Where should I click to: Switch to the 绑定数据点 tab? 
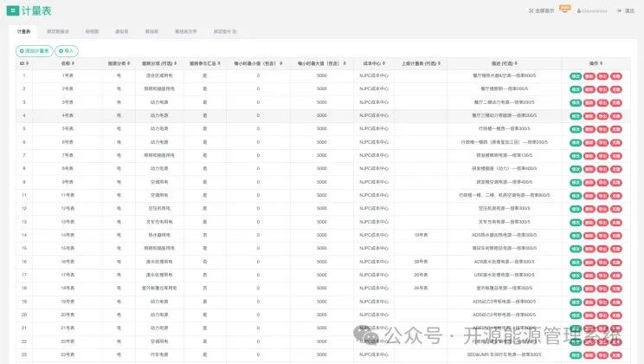click(58, 32)
